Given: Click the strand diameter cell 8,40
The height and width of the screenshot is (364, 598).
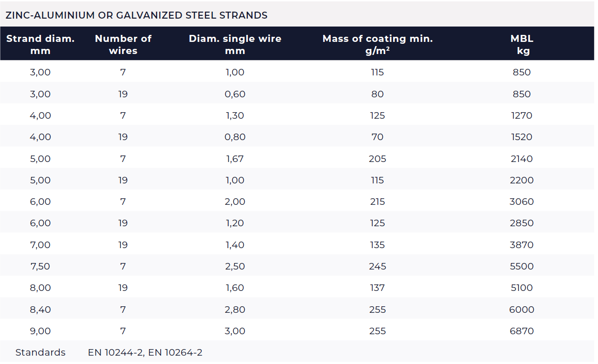Looking at the screenshot, I should [41, 310].
